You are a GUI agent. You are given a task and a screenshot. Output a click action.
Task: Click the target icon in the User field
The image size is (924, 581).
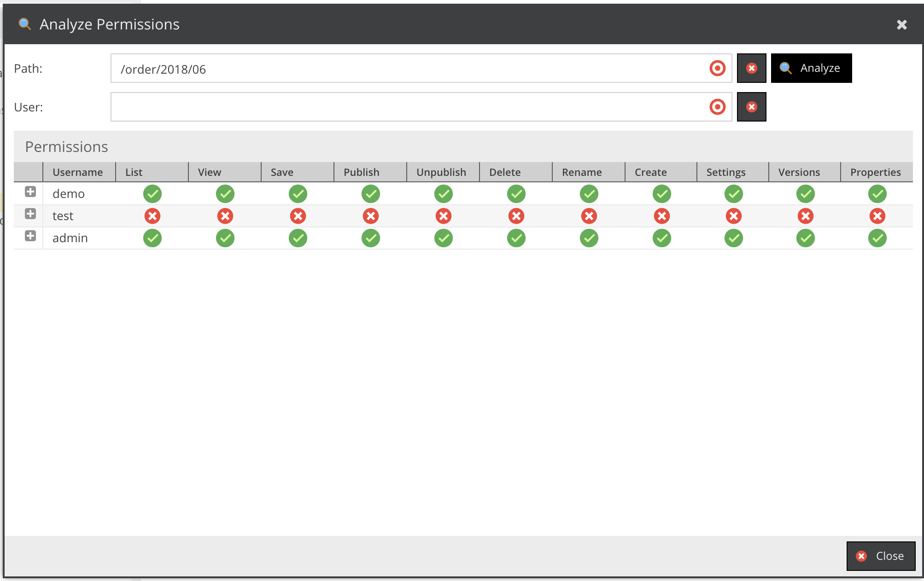click(717, 107)
